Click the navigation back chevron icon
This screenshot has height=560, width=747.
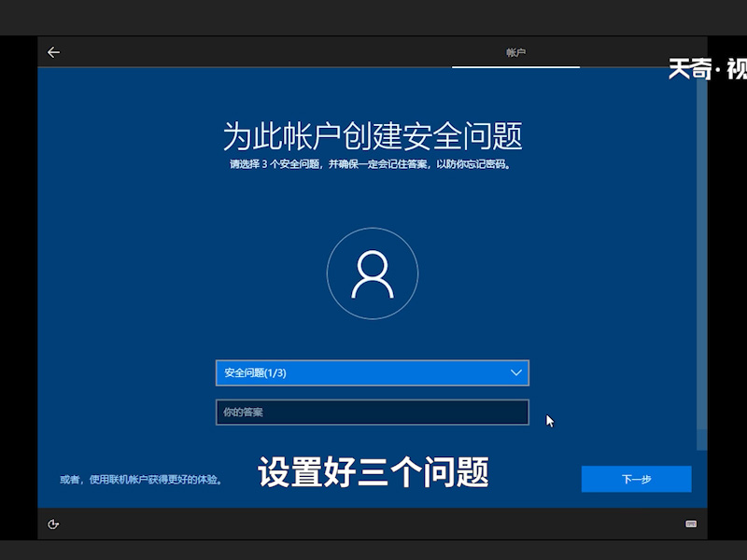pos(53,52)
